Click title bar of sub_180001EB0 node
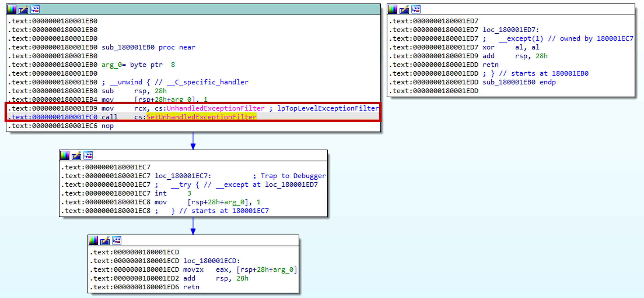This screenshot has width=644, height=298. [200, 10]
